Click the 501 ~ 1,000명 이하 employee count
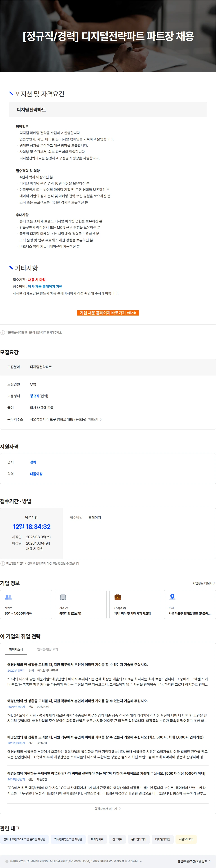This screenshot has width=216, height=868. [x=18, y=613]
